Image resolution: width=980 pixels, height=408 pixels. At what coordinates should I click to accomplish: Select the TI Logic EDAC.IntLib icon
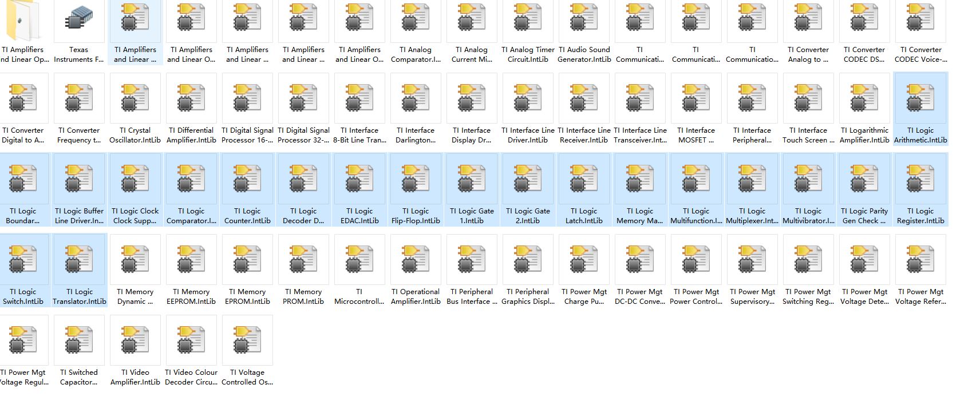(359, 179)
